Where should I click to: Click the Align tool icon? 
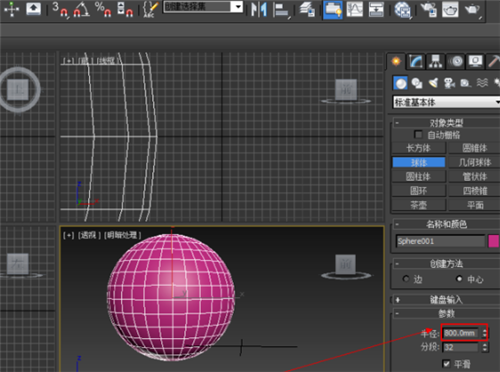point(281,9)
